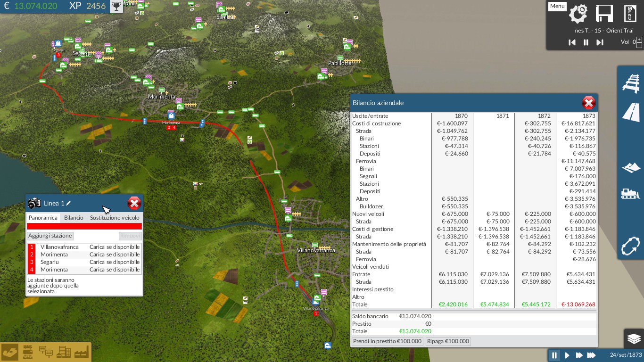644x362 pixels.
Task: Open the game settings gear icon
Action: (x=578, y=14)
